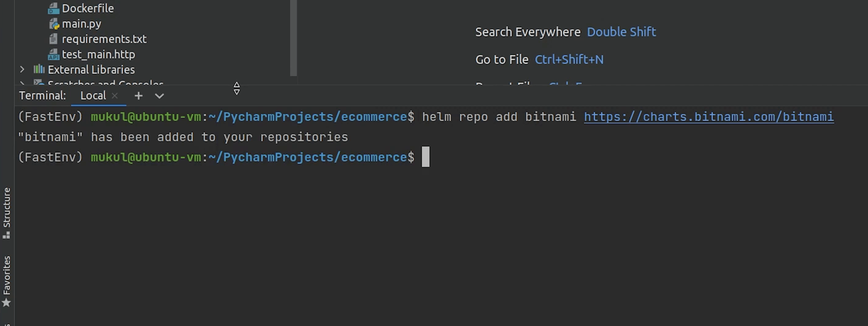Click the project tree vertical scrollbar
Viewport: 868px width, 326px height.
pyautogui.click(x=294, y=37)
